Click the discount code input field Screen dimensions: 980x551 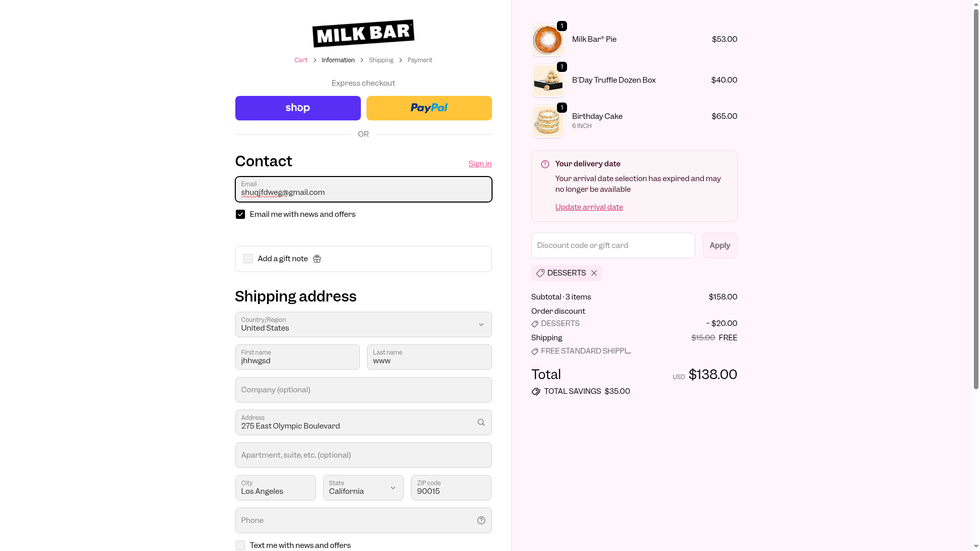point(612,245)
